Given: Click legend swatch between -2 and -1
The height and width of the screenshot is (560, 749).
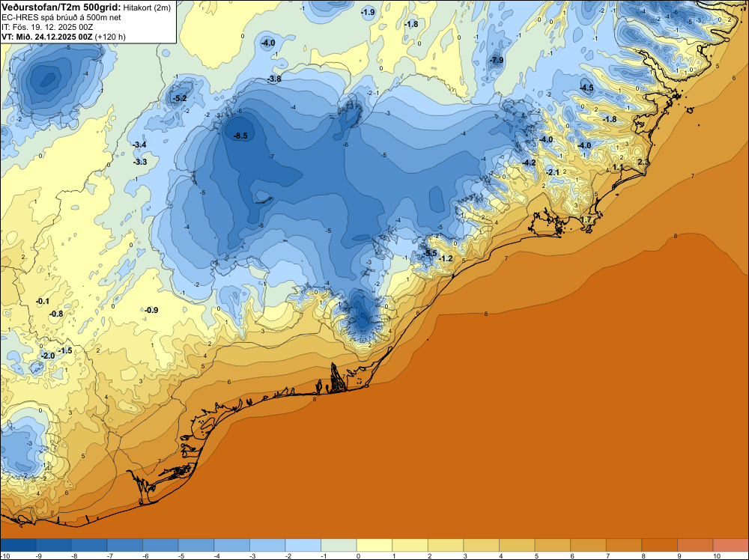Looking at the screenshot, I should click(303, 545).
